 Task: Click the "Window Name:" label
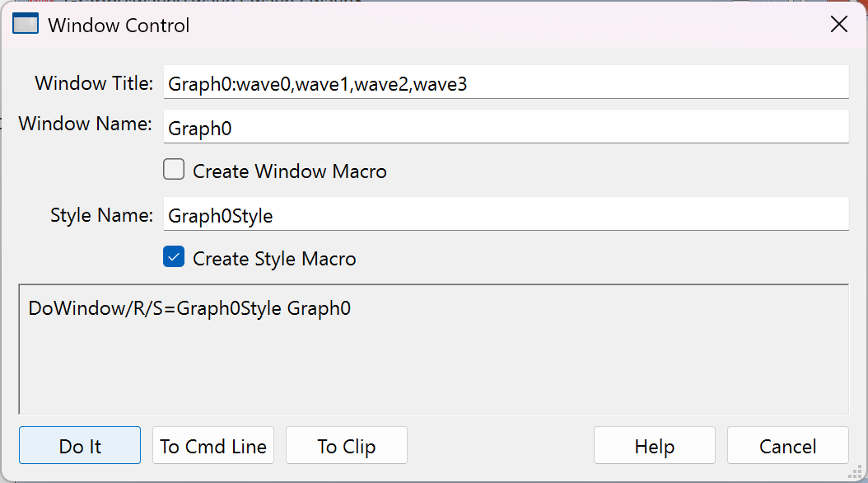[x=86, y=124]
